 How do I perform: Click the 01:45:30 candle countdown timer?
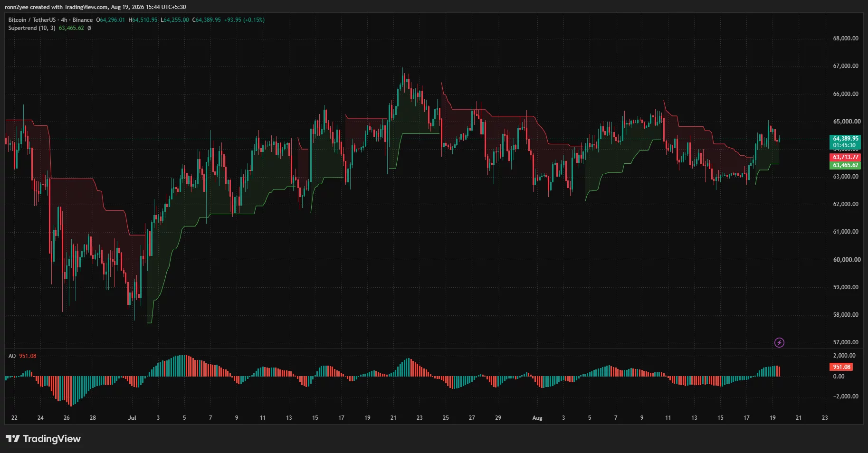coord(844,145)
